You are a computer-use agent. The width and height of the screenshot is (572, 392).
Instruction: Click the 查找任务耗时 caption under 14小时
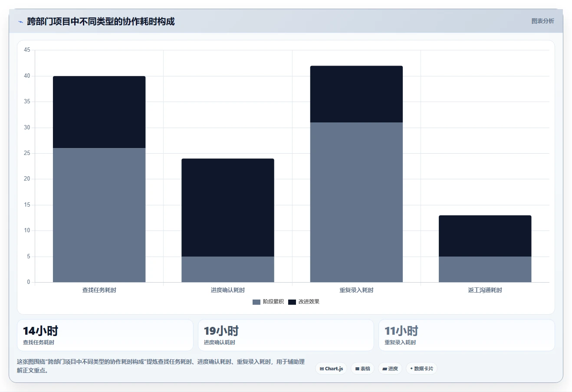tap(39, 343)
